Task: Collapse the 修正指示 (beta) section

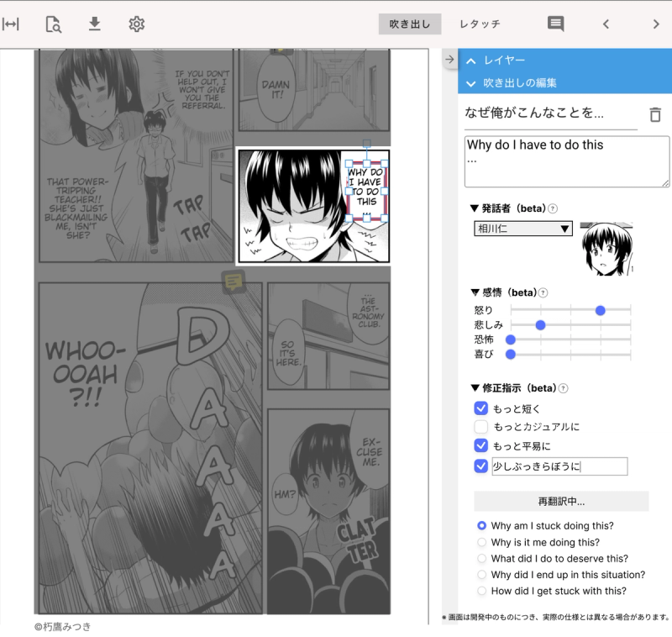Action: point(475,388)
